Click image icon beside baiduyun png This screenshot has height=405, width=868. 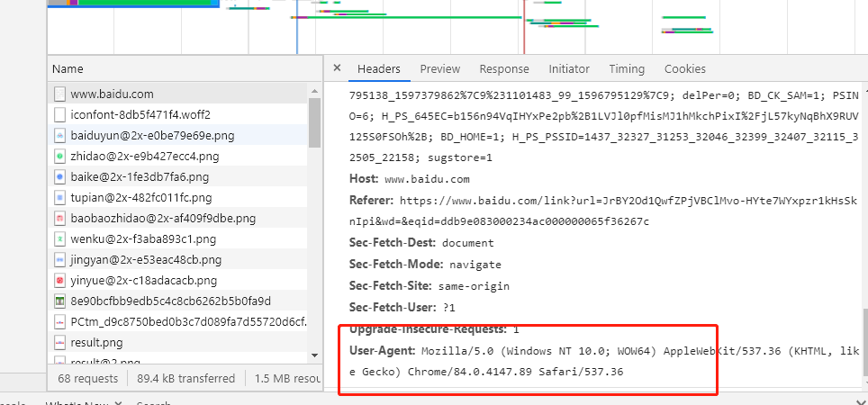59,136
